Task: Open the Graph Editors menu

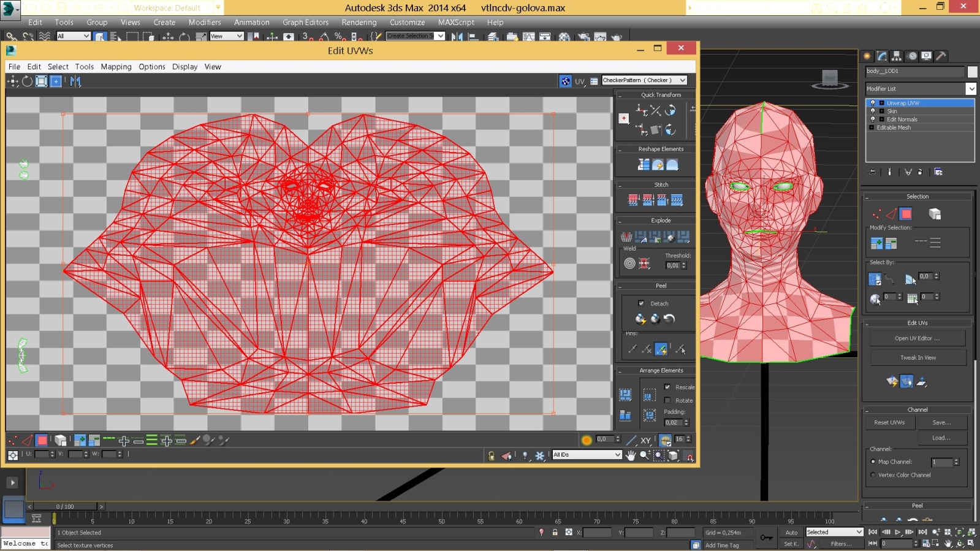Action: [x=305, y=22]
